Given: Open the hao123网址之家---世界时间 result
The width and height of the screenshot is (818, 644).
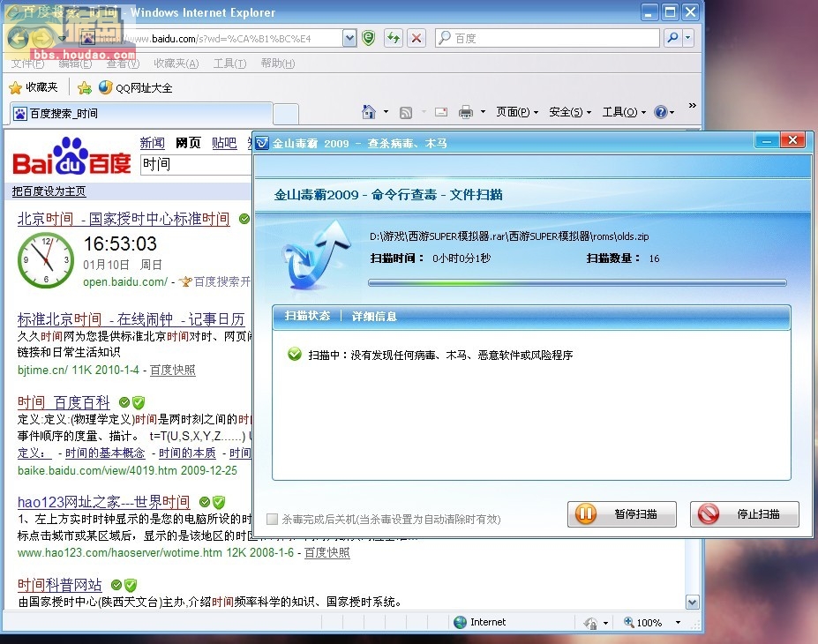Looking at the screenshot, I should (104, 502).
